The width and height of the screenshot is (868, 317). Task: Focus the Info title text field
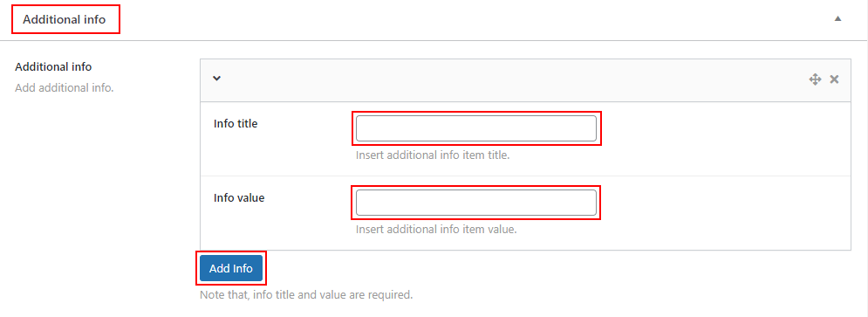coord(476,128)
